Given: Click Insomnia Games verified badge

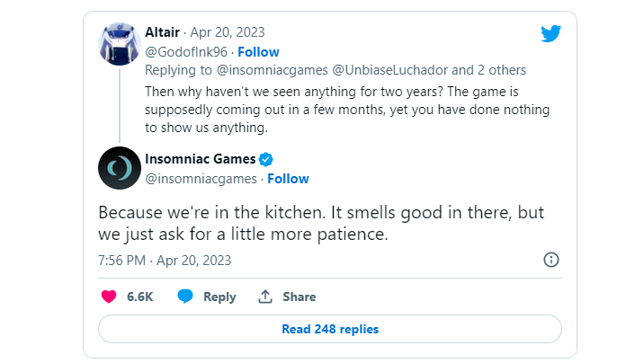Looking at the screenshot, I should [265, 159].
